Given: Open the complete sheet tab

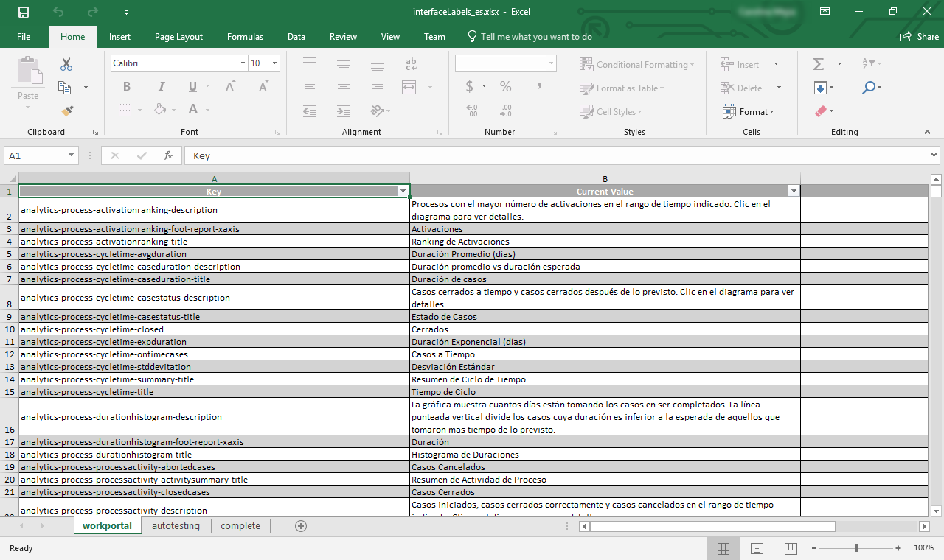Looking at the screenshot, I should tap(240, 526).
